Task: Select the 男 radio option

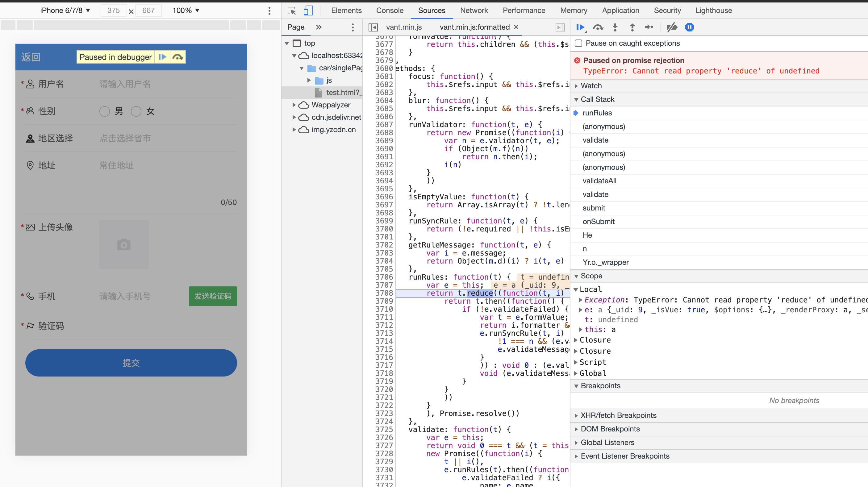Action: click(x=104, y=111)
